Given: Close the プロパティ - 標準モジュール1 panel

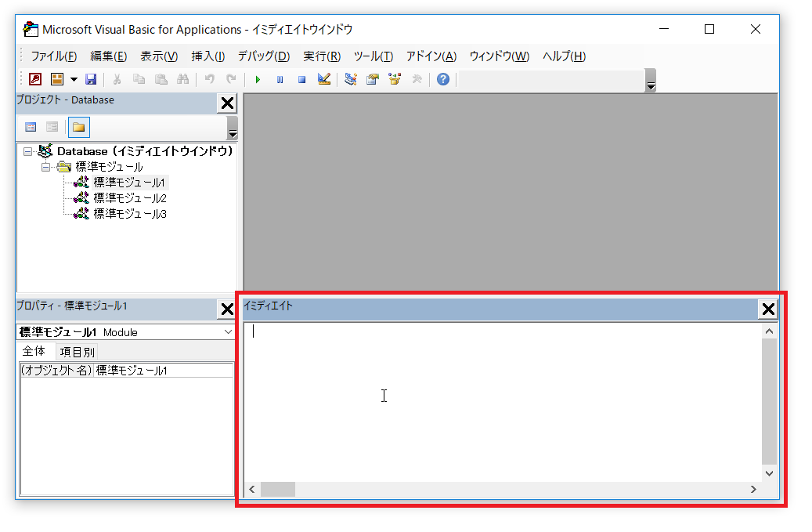Looking at the screenshot, I should click(227, 309).
